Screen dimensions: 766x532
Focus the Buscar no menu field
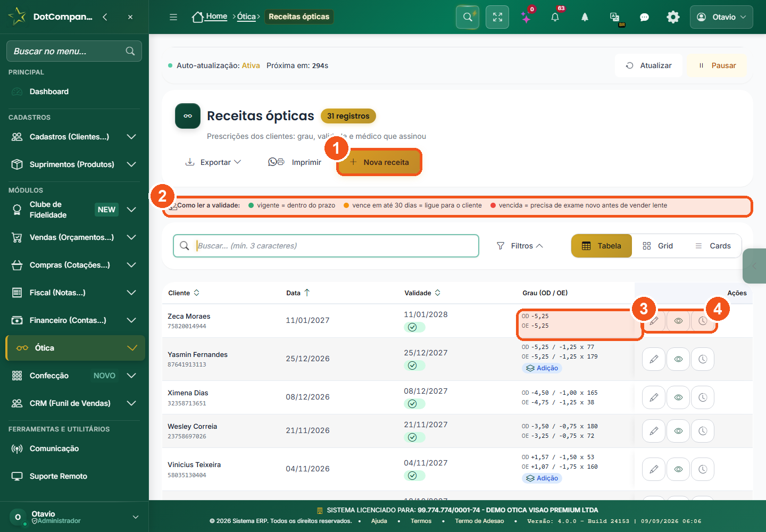pyautogui.click(x=74, y=51)
